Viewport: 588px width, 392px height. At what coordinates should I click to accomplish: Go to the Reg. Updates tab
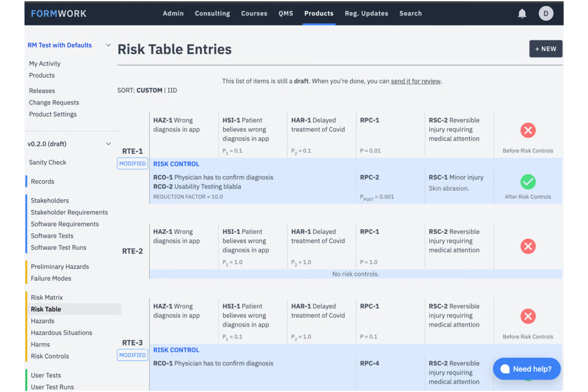click(x=366, y=14)
